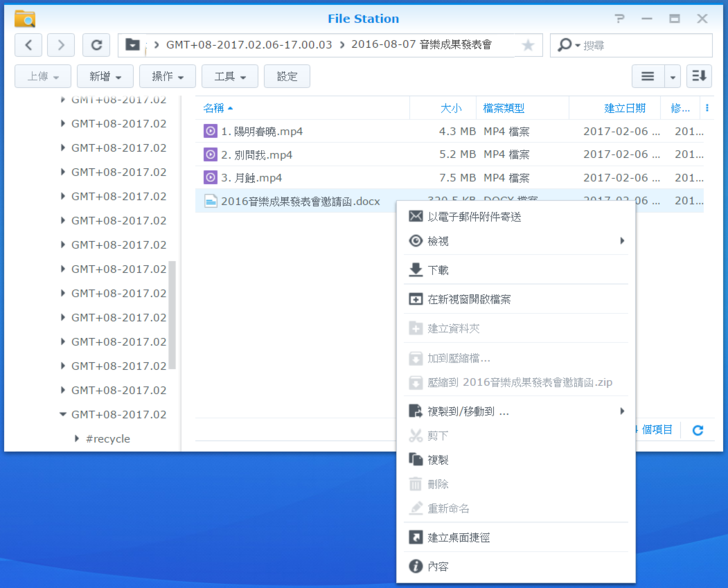728x588 pixels.
Task: Expand the #recycle folder in tree
Action: point(78,439)
